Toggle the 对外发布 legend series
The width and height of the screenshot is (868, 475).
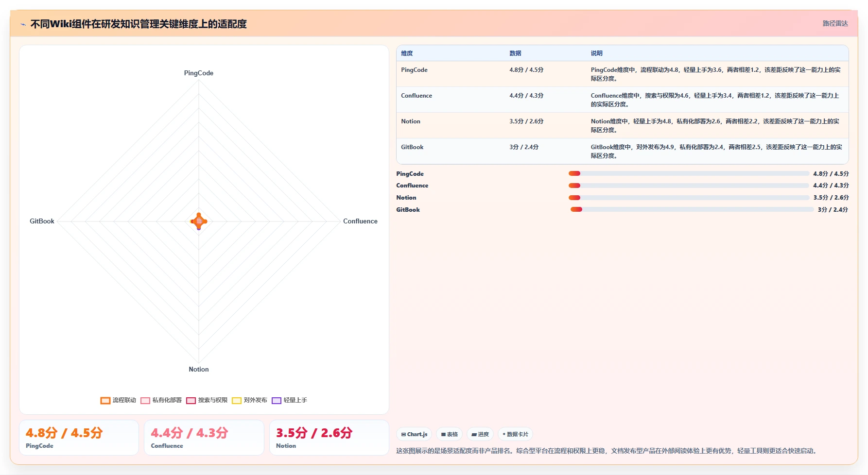point(249,400)
